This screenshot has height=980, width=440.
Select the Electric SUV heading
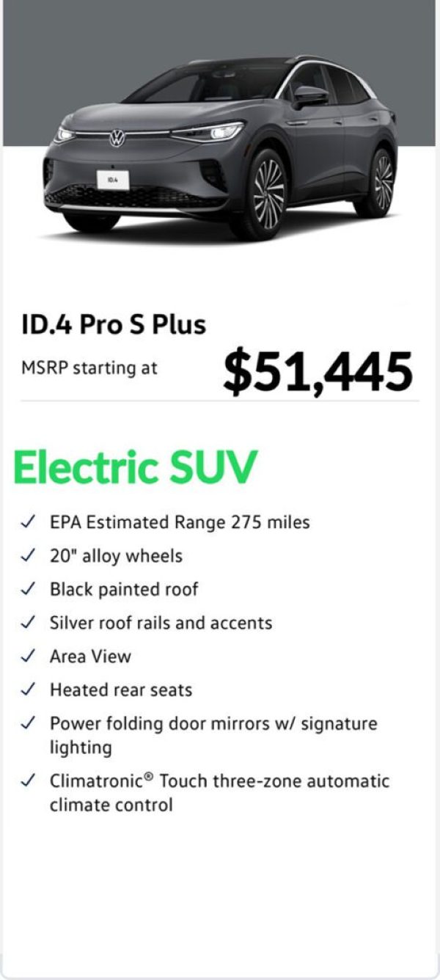click(136, 467)
